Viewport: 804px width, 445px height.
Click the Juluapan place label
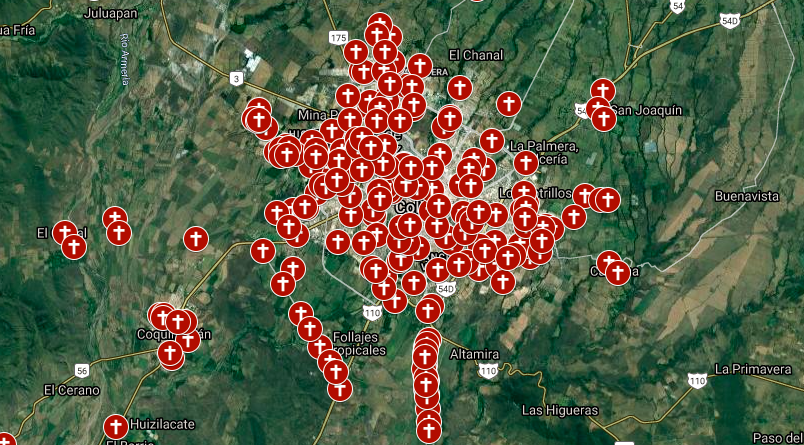tap(113, 13)
